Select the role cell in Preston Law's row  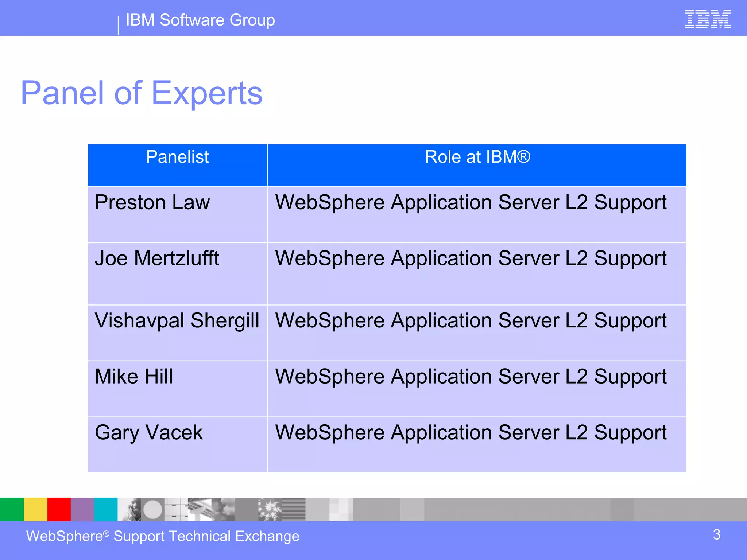pyautogui.click(x=477, y=214)
